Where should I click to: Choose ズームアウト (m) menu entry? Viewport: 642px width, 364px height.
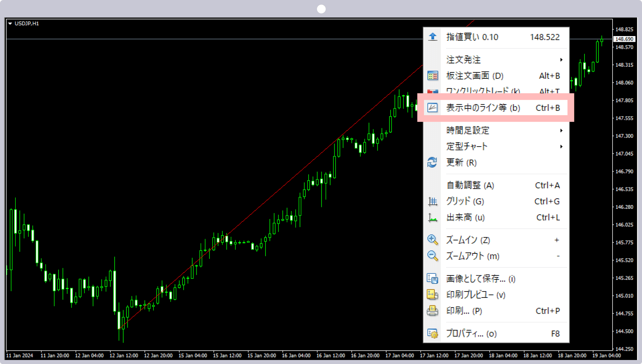coord(496,256)
